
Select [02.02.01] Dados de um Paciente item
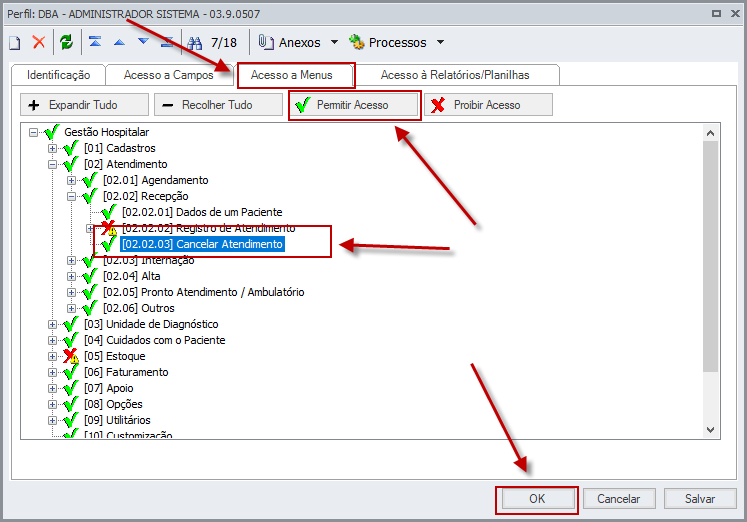click(x=202, y=212)
